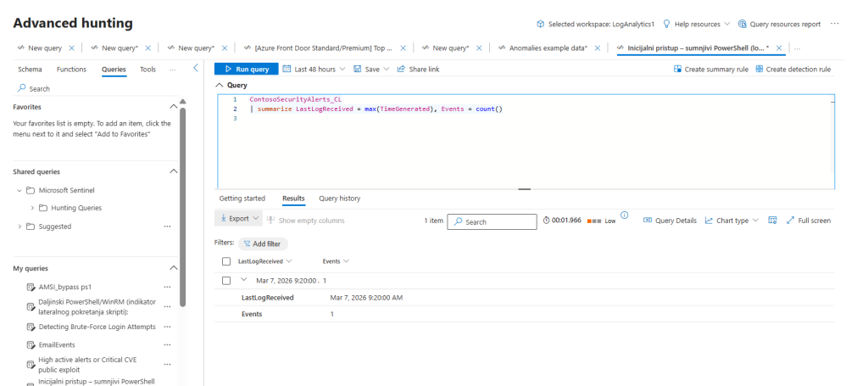Open the Last 48 hours time range dropdown

(x=314, y=70)
